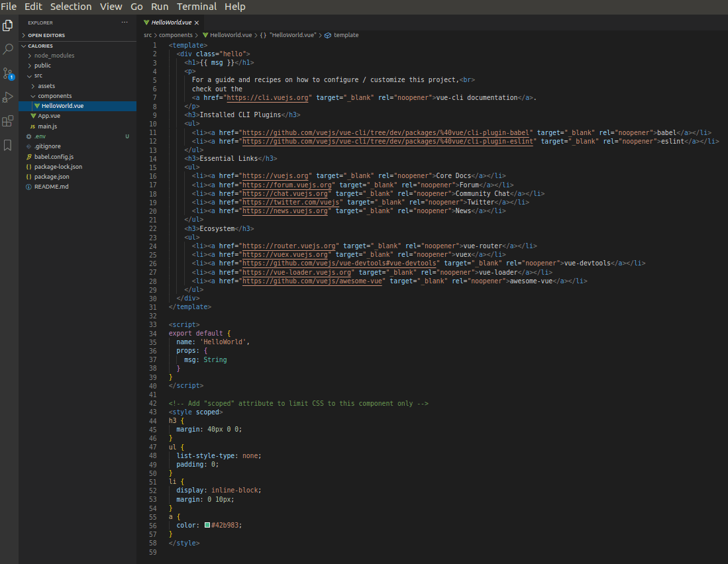Click the JS icon beside main.js
The height and width of the screenshot is (564, 728).
click(32, 126)
